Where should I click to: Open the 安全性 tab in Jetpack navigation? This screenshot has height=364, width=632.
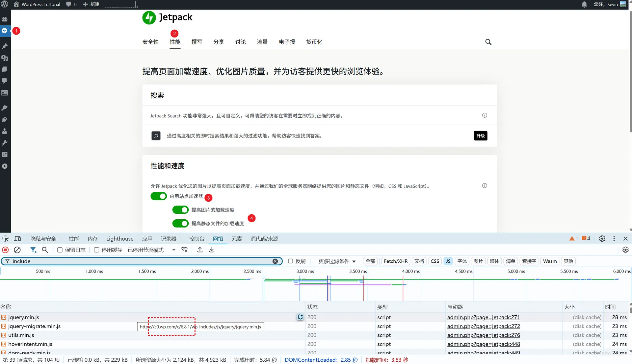pyautogui.click(x=150, y=42)
